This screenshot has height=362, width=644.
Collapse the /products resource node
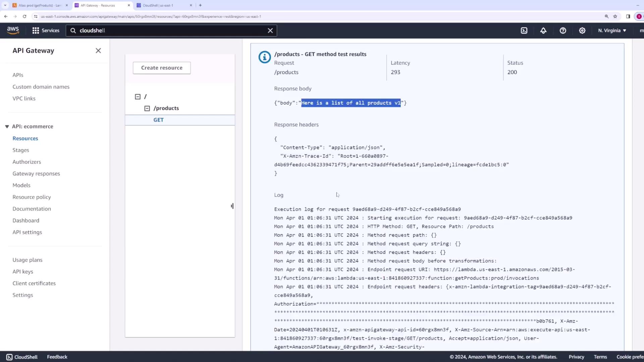(147, 108)
